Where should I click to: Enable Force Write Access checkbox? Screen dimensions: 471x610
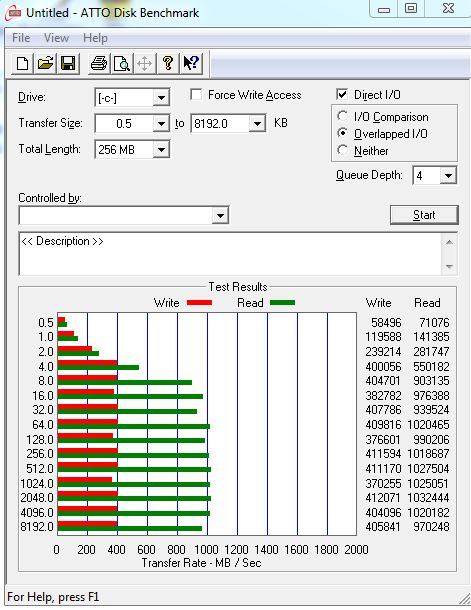pyautogui.click(x=196, y=95)
